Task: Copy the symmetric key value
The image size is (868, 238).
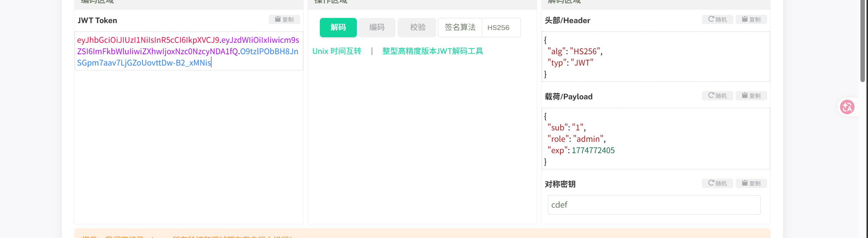Action: pos(751,184)
